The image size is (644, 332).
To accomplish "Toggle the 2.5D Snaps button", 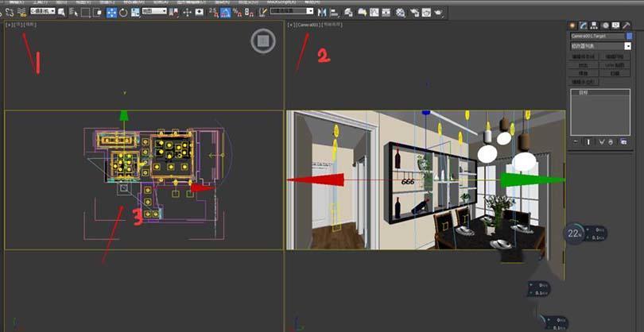I will (214, 13).
